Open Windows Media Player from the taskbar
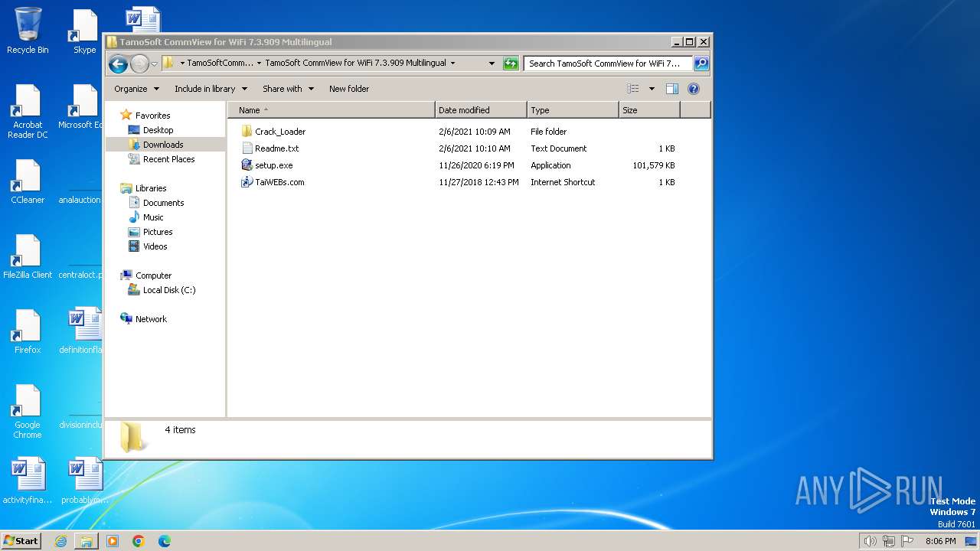Image resolution: width=980 pixels, height=551 pixels. [113, 541]
